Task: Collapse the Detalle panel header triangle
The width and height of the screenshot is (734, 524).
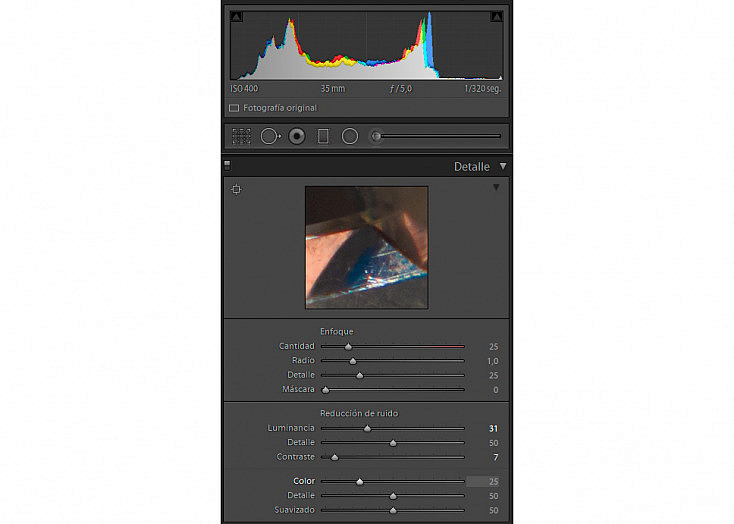Action: pos(503,166)
